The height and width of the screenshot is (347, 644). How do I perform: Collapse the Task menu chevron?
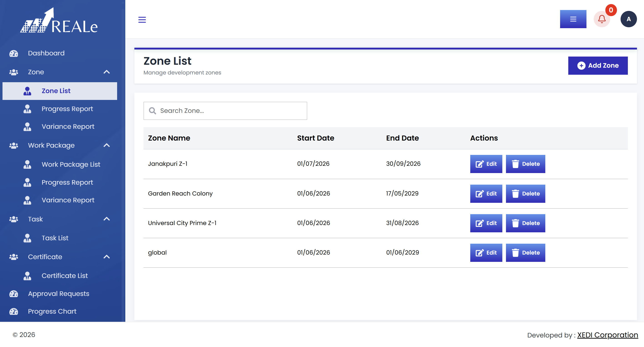107,219
